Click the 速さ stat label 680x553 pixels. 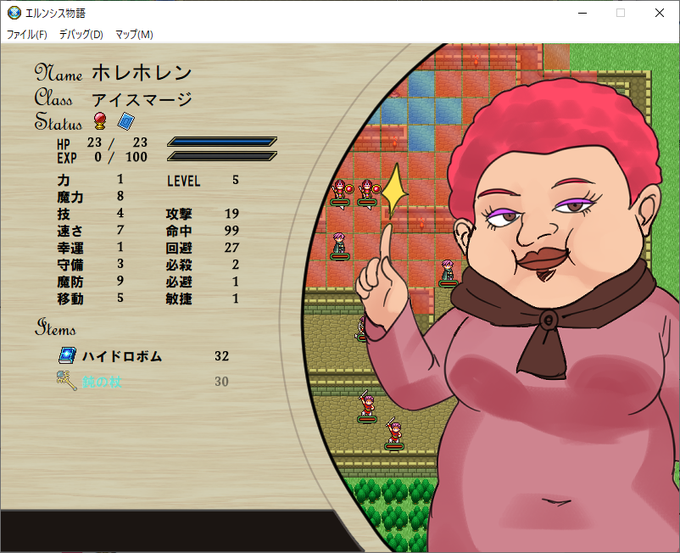coord(70,231)
